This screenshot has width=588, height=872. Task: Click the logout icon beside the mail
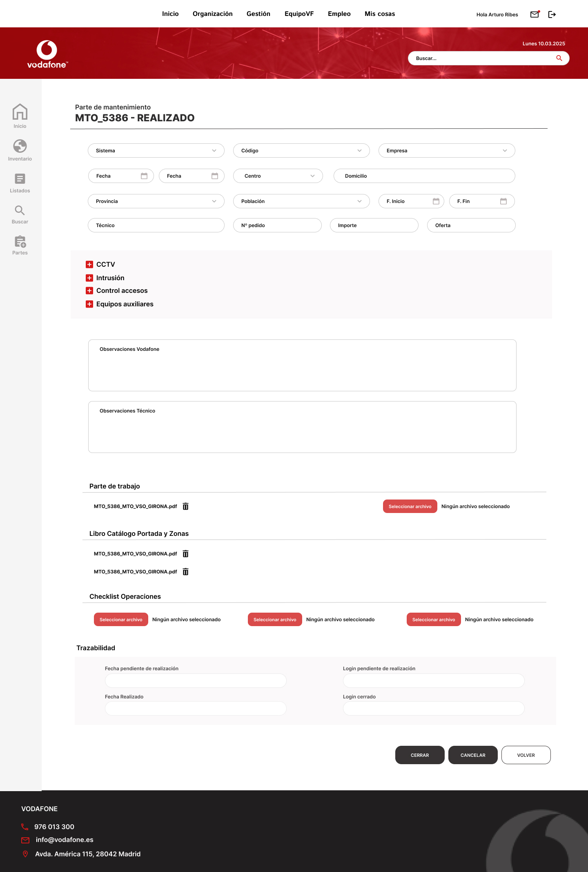[552, 14]
